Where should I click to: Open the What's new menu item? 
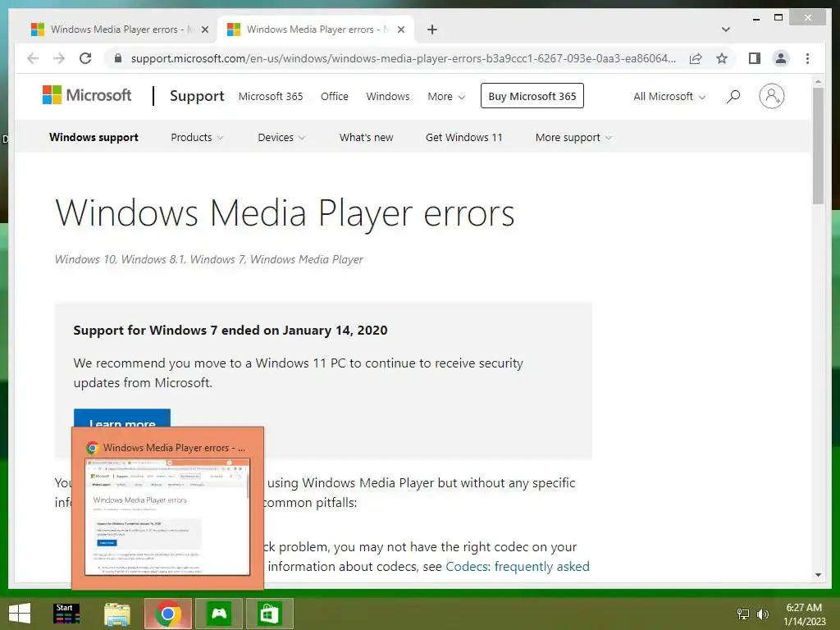(x=367, y=137)
